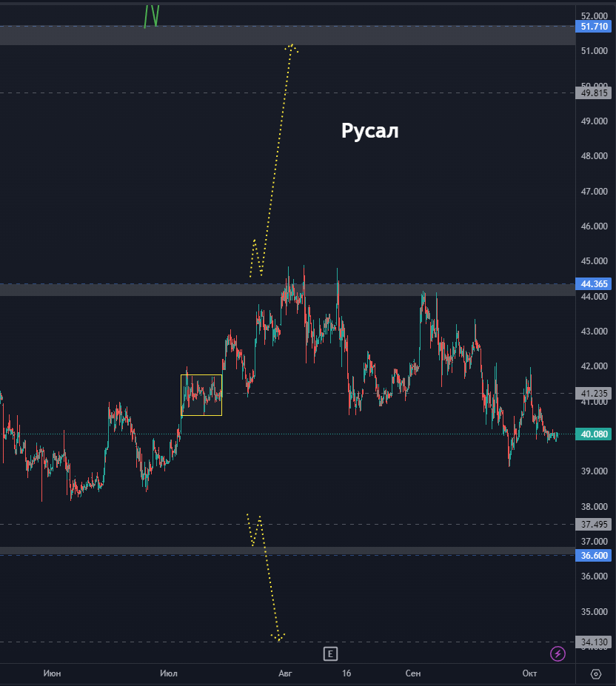Click the 52.000 price scale tick
Viewport: 616px width, 686px height.
point(594,16)
